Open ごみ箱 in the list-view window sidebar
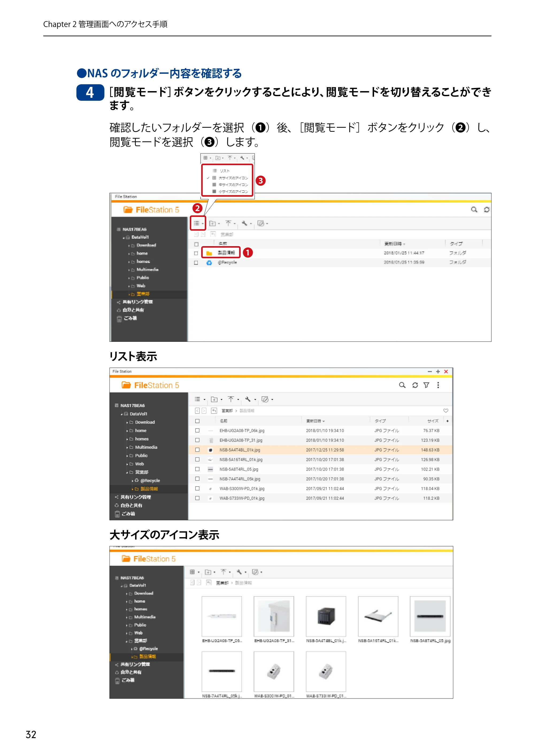535x756 pixels. (128, 514)
